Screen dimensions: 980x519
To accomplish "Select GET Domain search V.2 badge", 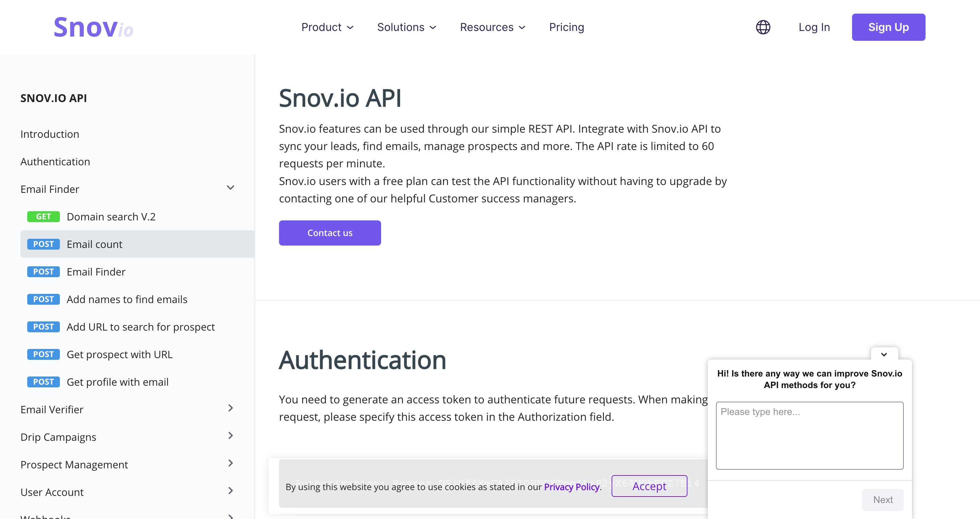I will (43, 217).
